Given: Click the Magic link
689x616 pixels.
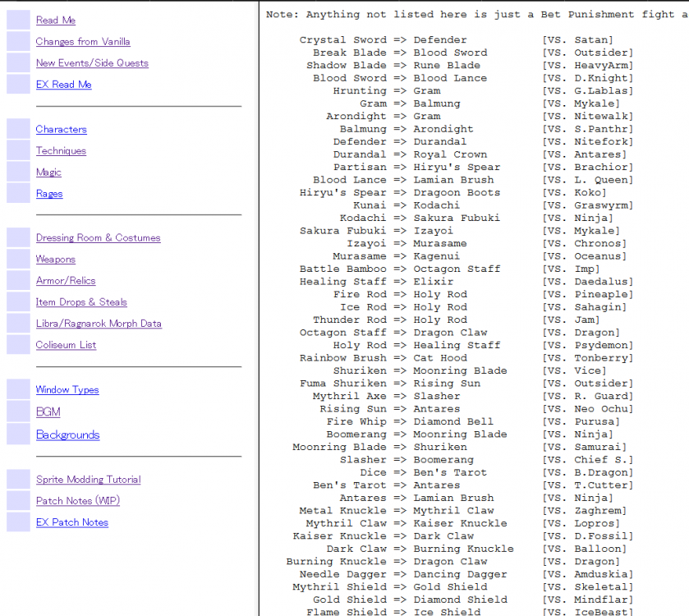Looking at the screenshot, I should tap(48, 172).
